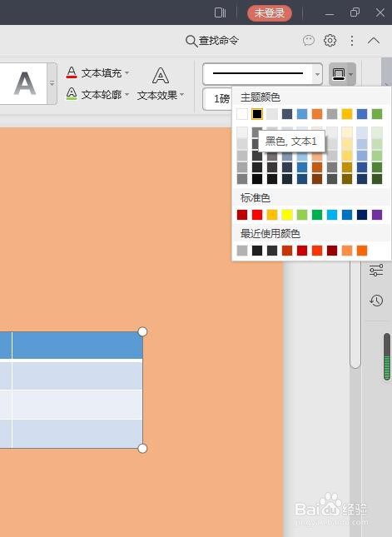Open the 文本效果 dropdown arrow
392x537 pixels.
tap(181, 95)
